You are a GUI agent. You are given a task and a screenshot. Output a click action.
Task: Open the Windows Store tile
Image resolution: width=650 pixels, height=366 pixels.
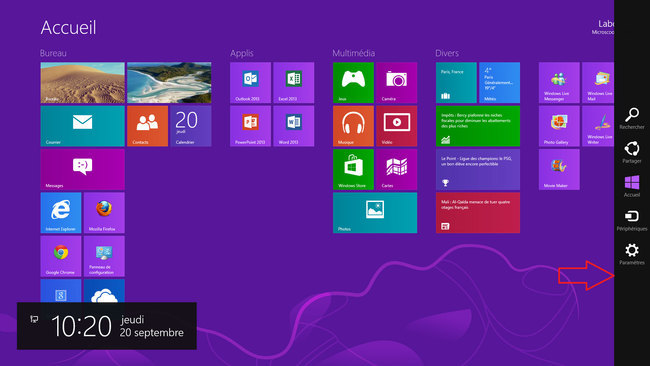[x=353, y=170]
